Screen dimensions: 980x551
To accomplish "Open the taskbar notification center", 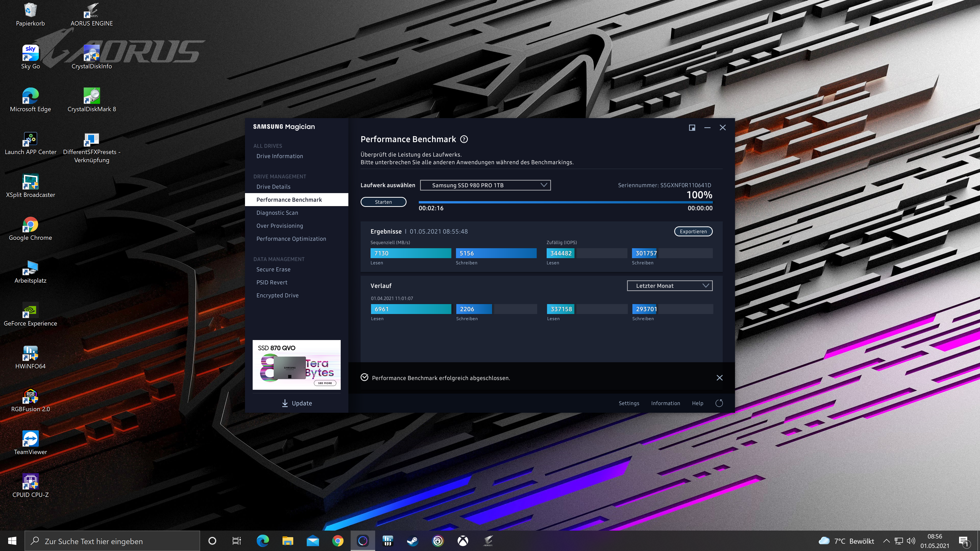I will tap(964, 542).
